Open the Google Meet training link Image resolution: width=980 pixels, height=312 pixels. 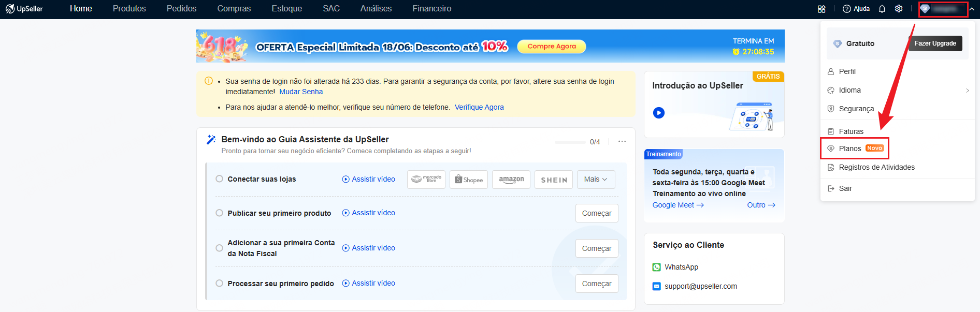678,205
